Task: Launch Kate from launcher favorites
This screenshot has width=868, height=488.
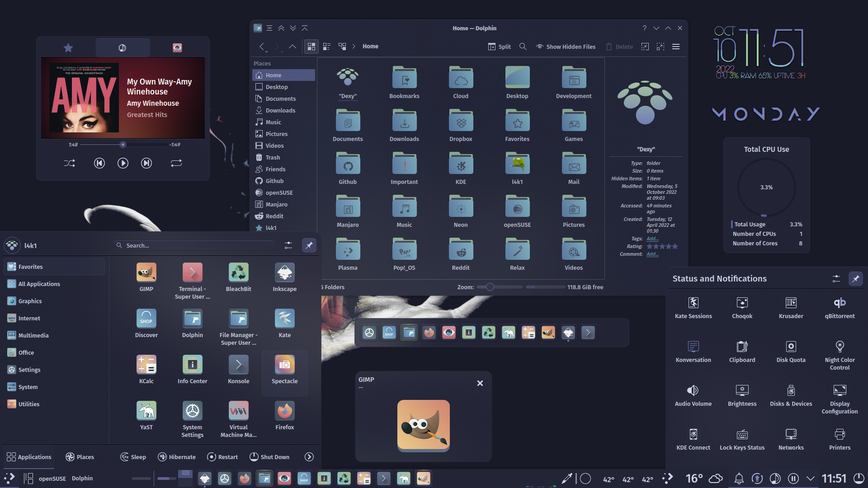Action: click(x=285, y=324)
